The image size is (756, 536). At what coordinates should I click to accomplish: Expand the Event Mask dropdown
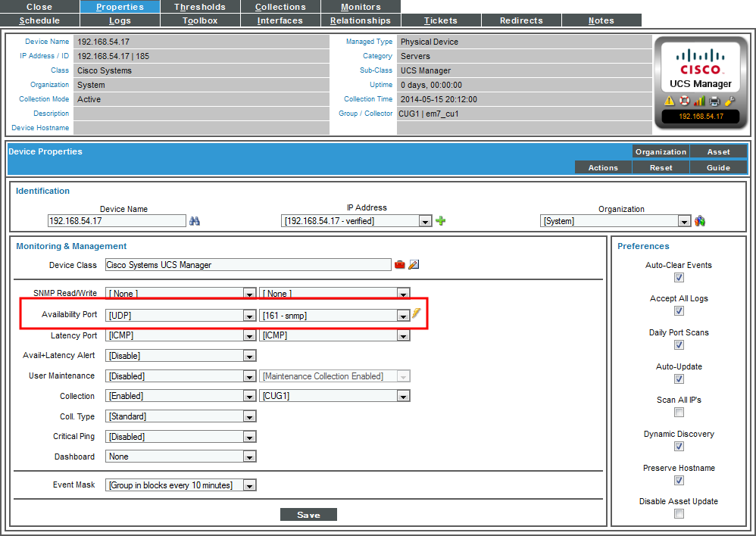[x=250, y=485]
